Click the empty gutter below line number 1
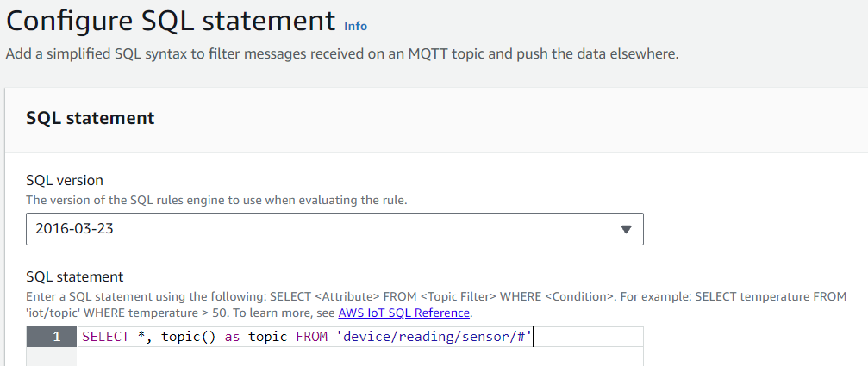868x366 pixels. 52,357
